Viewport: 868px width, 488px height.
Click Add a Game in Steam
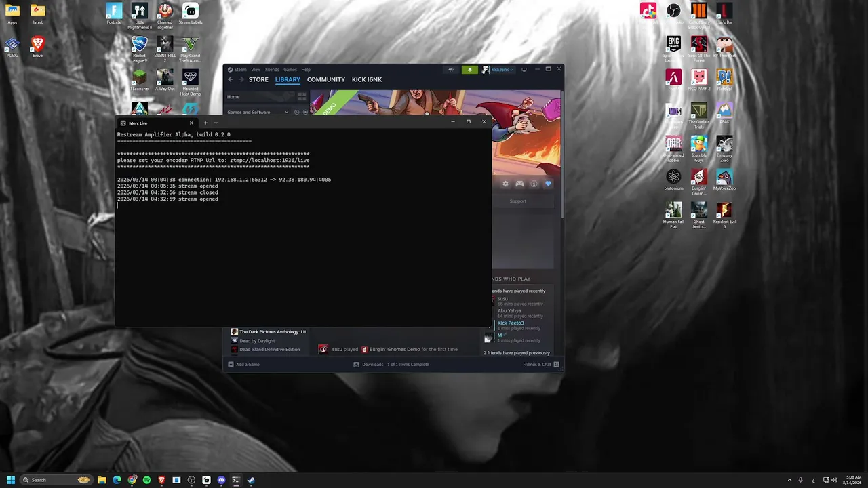tap(244, 365)
